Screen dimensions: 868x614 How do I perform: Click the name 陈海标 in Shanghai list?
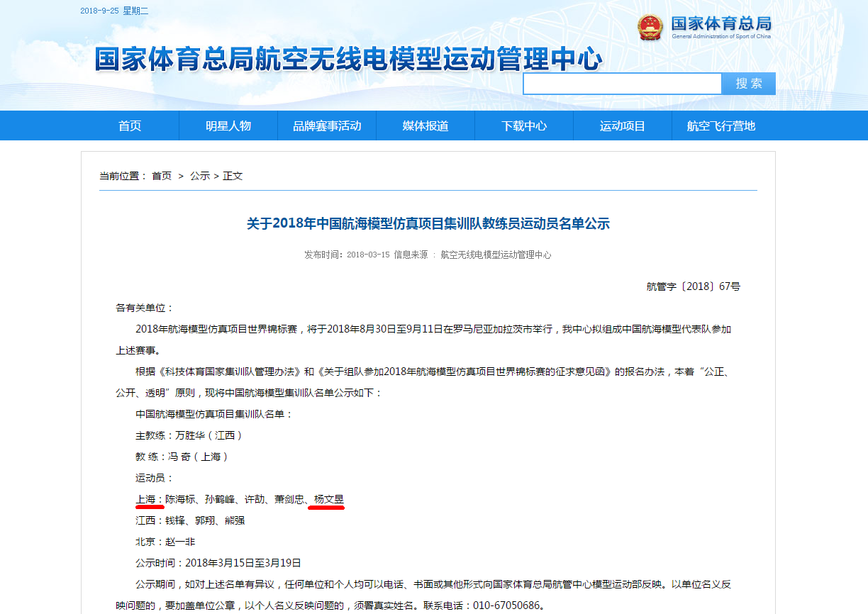(x=180, y=499)
